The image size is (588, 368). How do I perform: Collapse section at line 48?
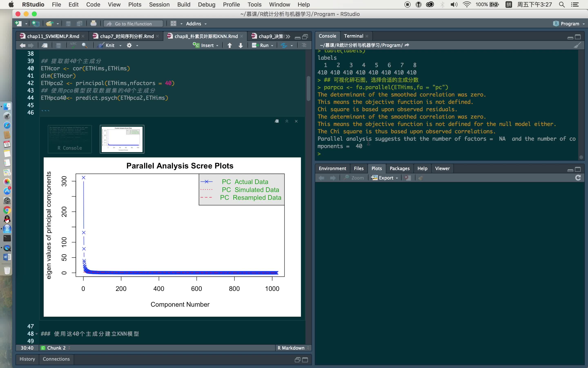click(x=37, y=334)
